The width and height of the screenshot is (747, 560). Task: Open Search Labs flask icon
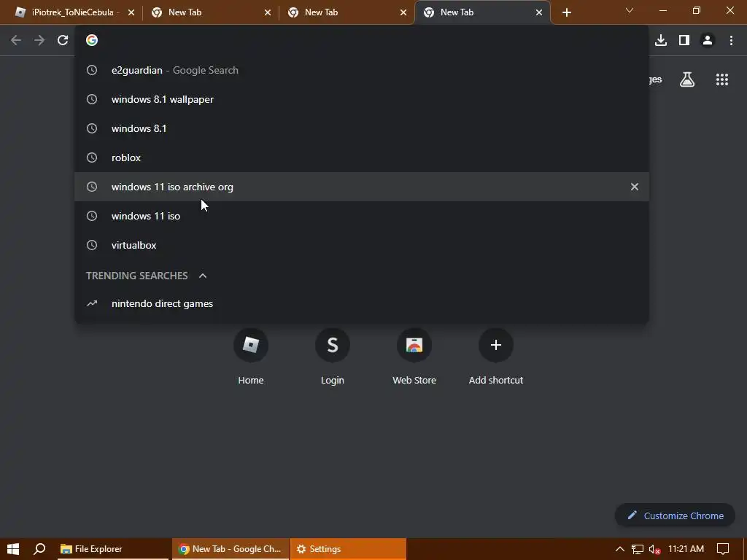(687, 79)
